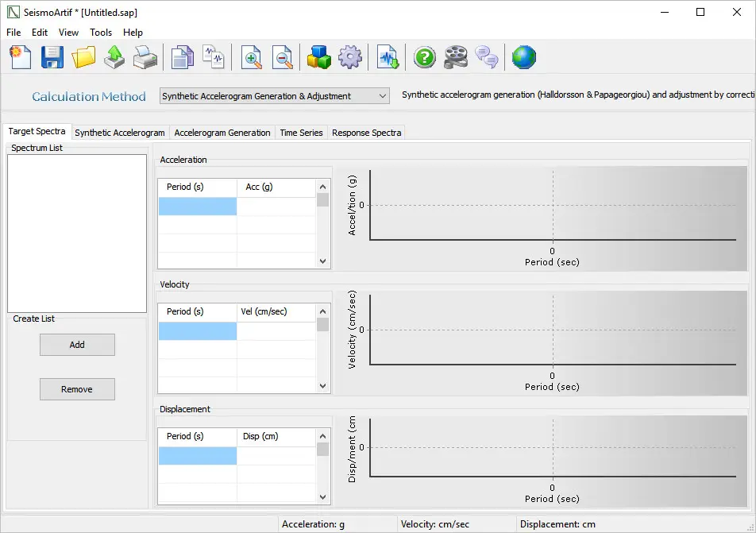Open a file with the folder icon
This screenshot has width=756, height=533.
[83, 57]
